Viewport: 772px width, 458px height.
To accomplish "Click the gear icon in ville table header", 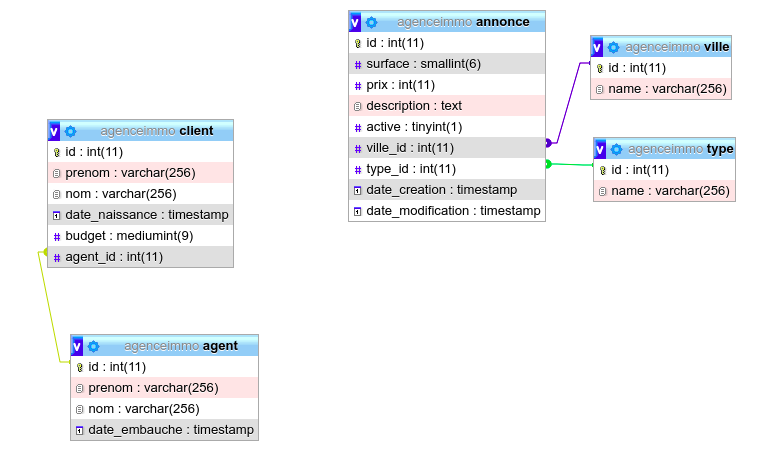I will (x=613, y=47).
